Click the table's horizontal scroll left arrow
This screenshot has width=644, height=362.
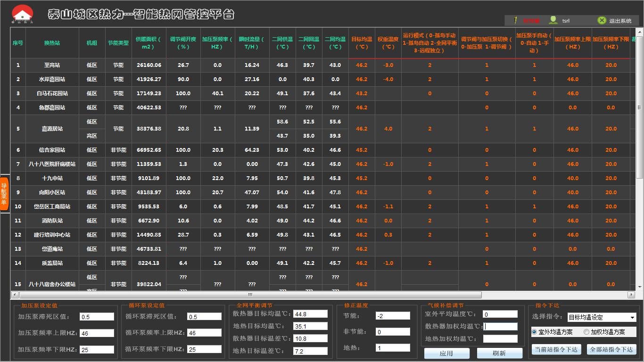(15, 295)
